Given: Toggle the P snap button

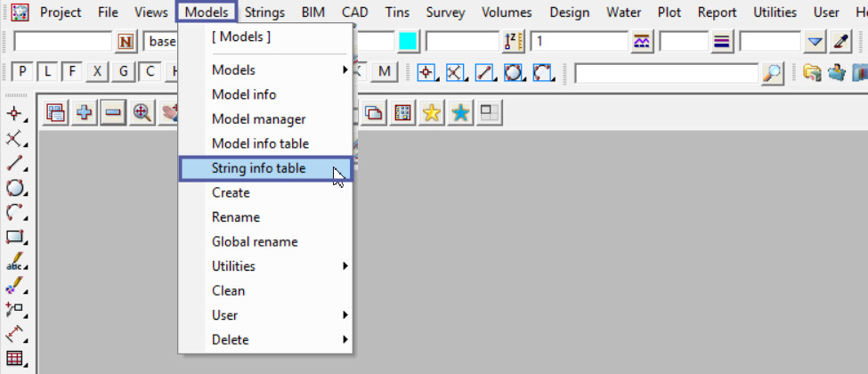Looking at the screenshot, I should 22,72.
